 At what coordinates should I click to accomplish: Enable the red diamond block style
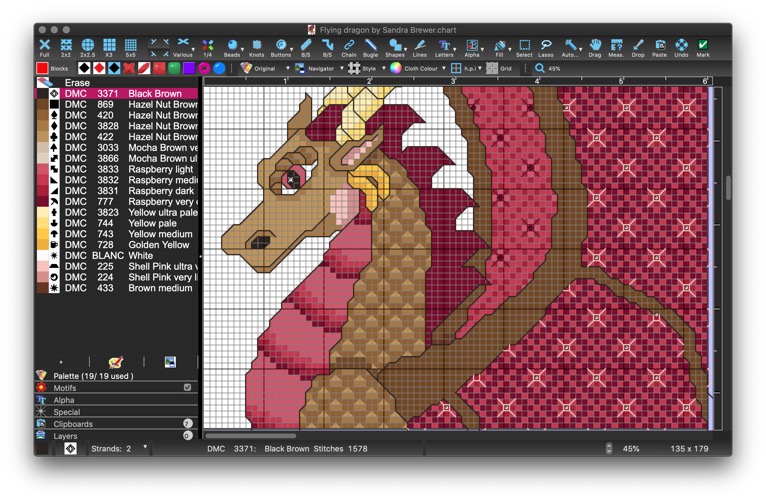99,68
